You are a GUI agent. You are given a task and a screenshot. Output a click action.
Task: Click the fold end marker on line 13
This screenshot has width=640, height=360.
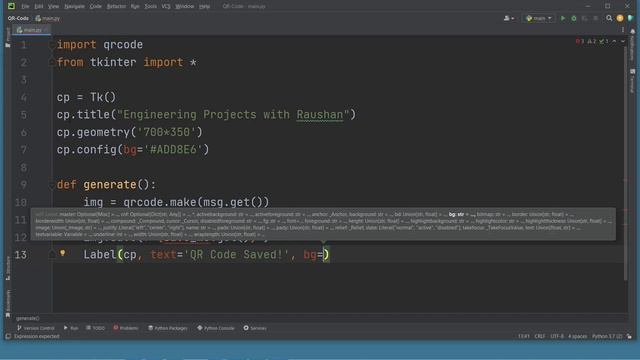pyautogui.click(x=52, y=255)
